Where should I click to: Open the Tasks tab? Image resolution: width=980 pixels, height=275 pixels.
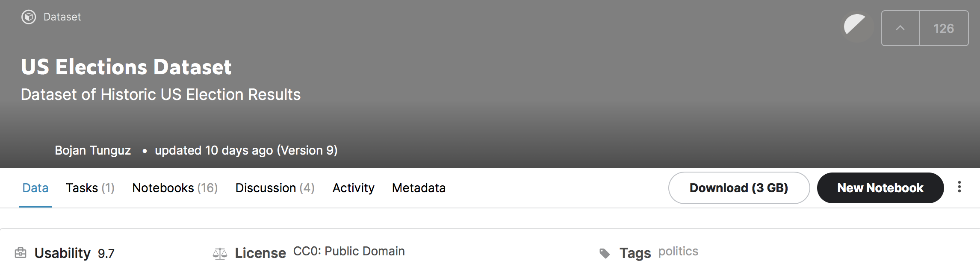(90, 188)
